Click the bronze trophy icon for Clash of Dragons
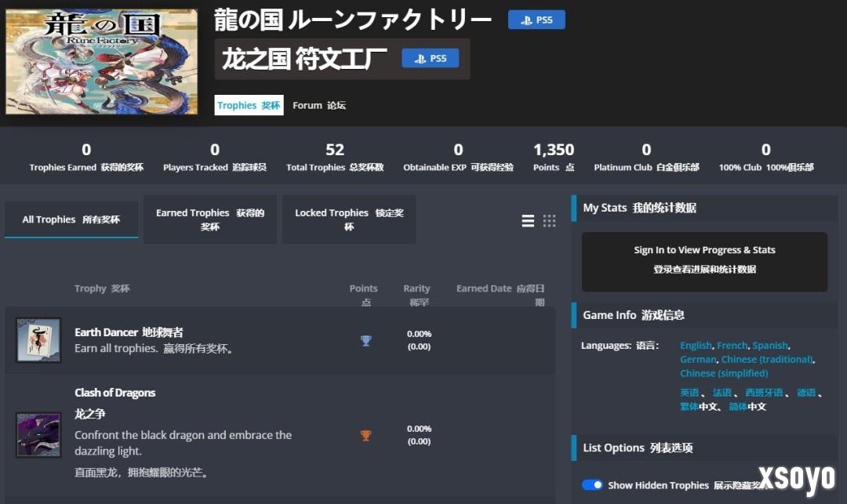This screenshot has width=847, height=504. (365, 435)
